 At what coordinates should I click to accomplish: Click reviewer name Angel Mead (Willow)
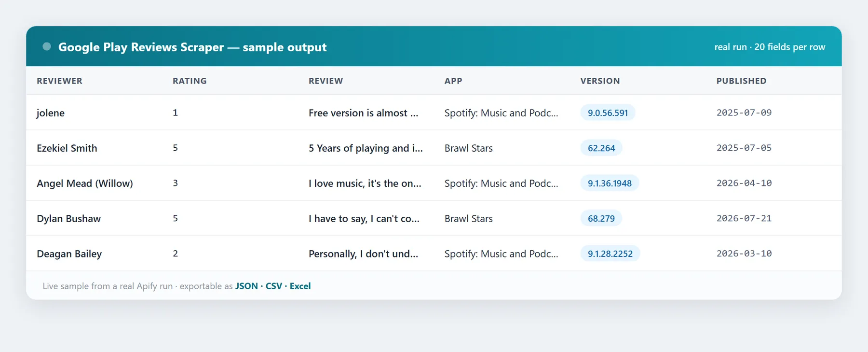coord(85,183)
